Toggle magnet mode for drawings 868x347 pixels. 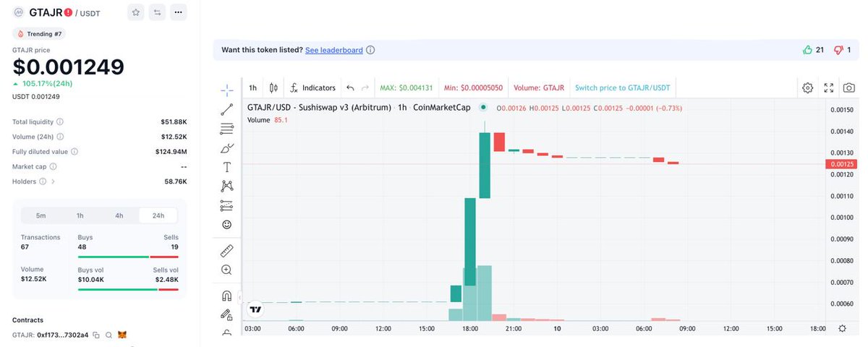227,296
